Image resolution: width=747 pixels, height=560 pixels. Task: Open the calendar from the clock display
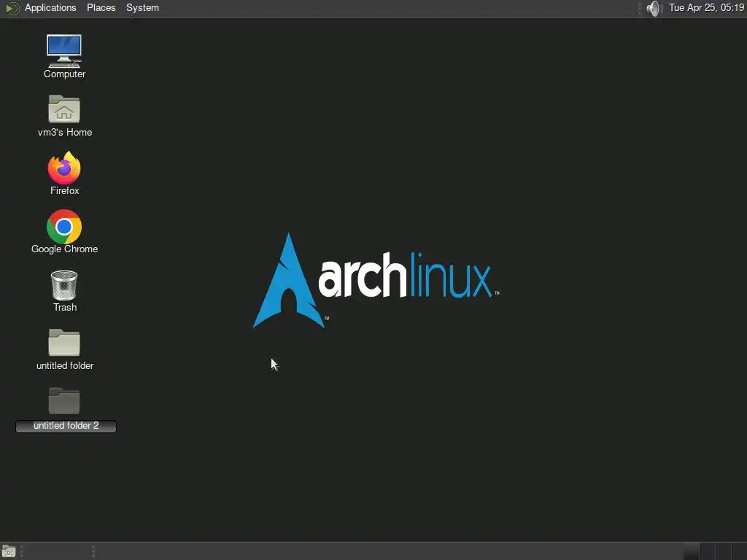coord(706,7)
